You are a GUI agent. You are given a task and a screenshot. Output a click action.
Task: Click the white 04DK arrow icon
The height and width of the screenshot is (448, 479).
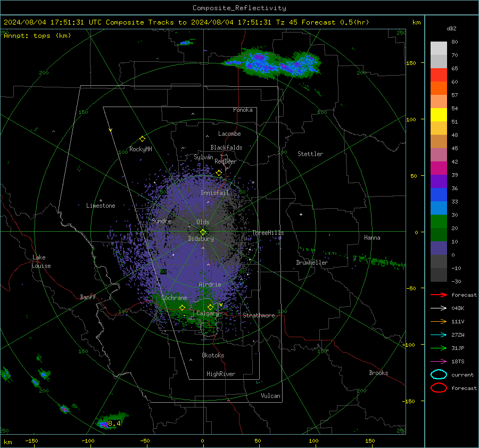(x=439, y=308)
